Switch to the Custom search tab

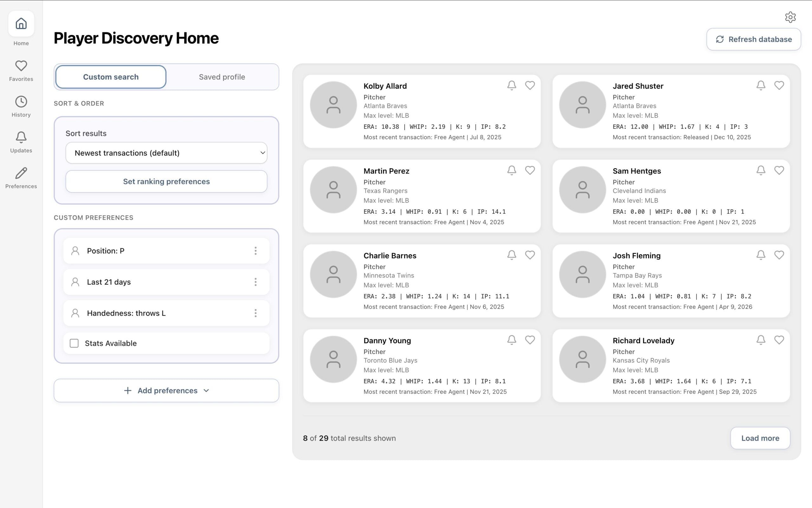point(111,77)
